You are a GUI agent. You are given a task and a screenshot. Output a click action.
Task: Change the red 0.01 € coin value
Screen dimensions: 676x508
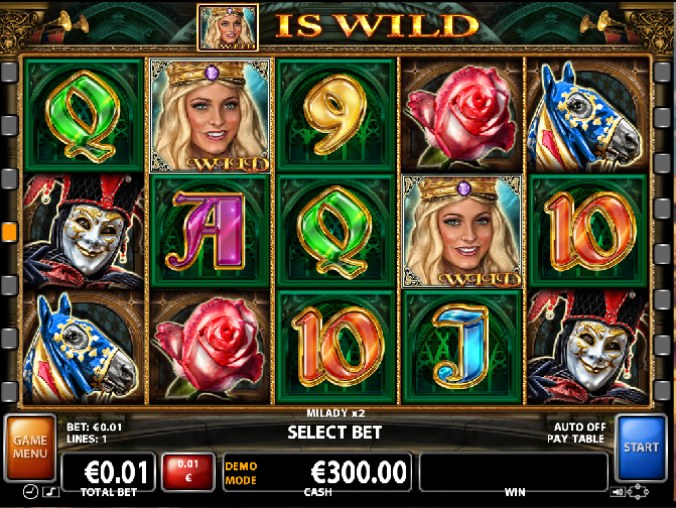[x=188, y=471]
